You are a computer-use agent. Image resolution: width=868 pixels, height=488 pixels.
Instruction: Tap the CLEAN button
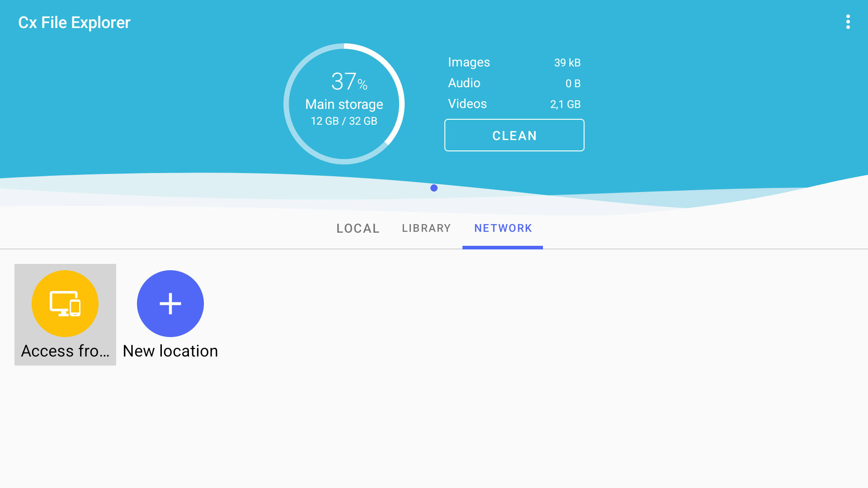[514, 135]
